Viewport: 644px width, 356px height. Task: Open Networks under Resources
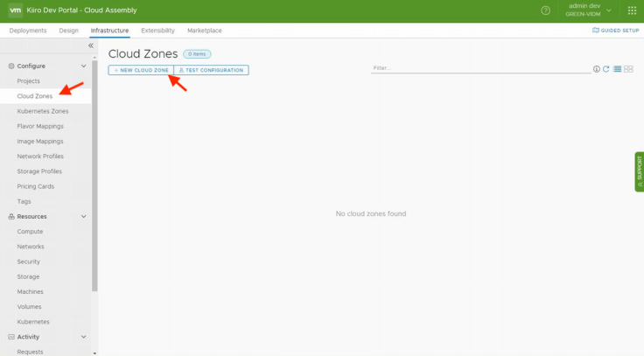coord(31,247)
